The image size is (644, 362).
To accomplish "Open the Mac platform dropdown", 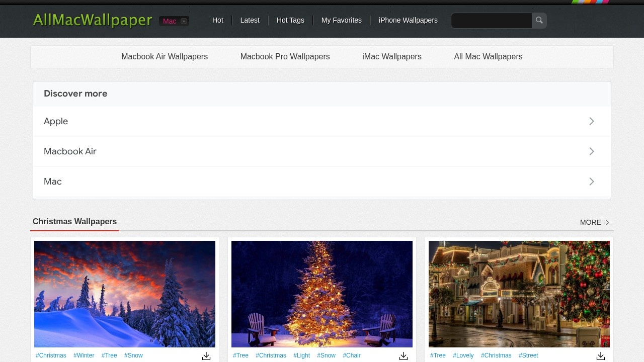I will pos(174,21).
